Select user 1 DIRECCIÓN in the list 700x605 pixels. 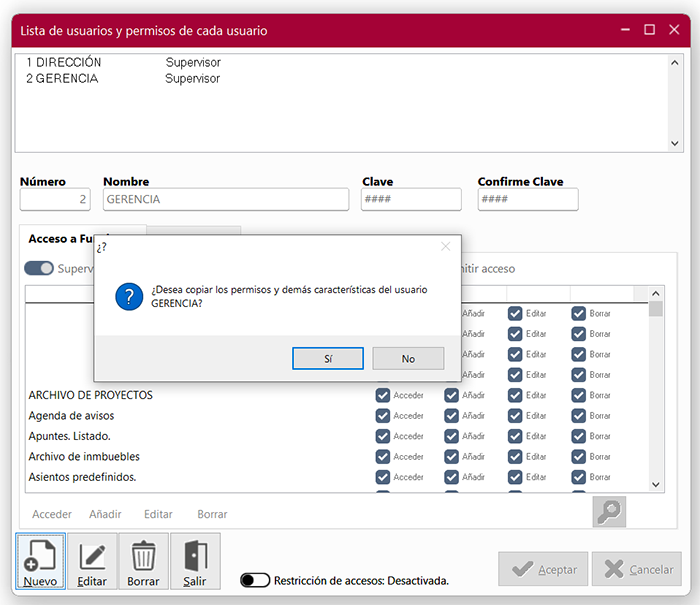[x=65, y=62]
